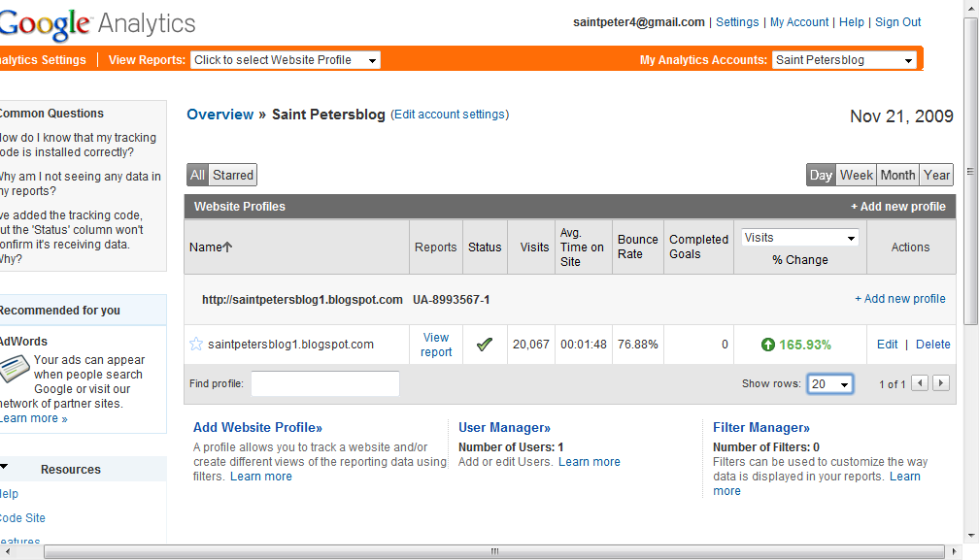Open Filter Manager link
Screen dimensions: 979x560
pos(761,427)
